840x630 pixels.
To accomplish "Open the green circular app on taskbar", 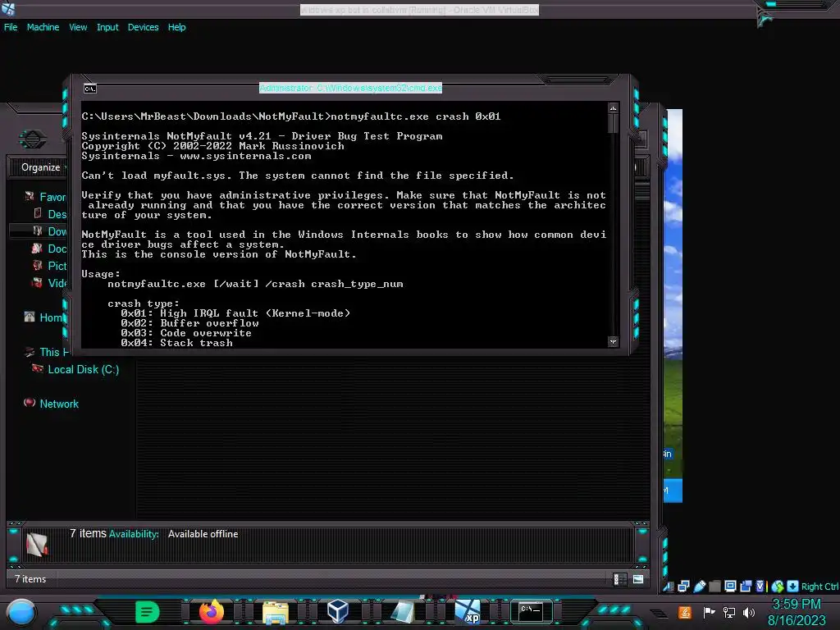I will 148,611.
